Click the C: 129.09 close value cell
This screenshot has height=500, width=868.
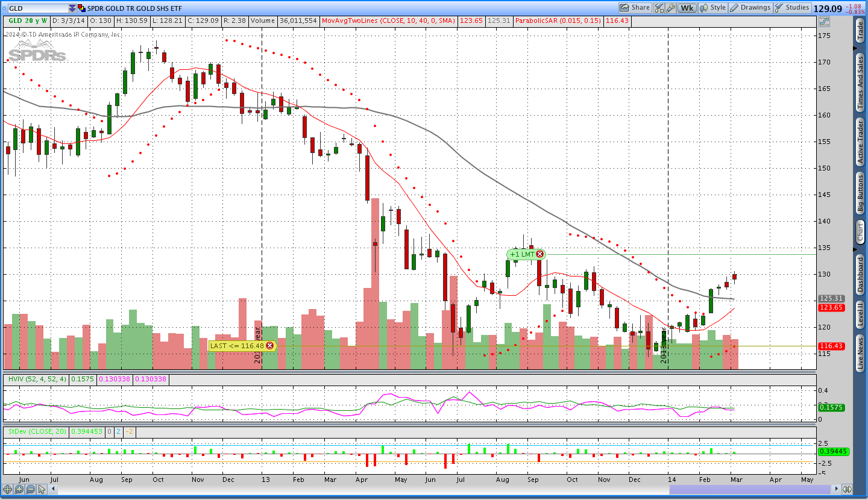point(204,20)
